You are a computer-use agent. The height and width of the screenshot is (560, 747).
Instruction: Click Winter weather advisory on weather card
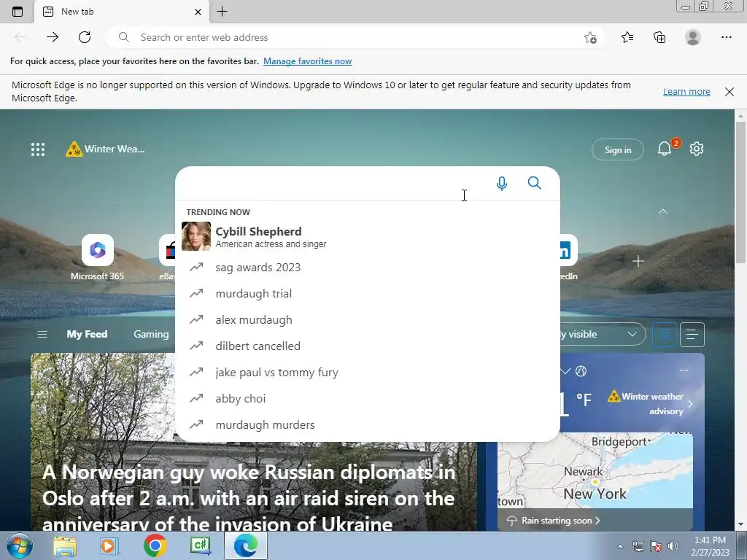(650, 403)
